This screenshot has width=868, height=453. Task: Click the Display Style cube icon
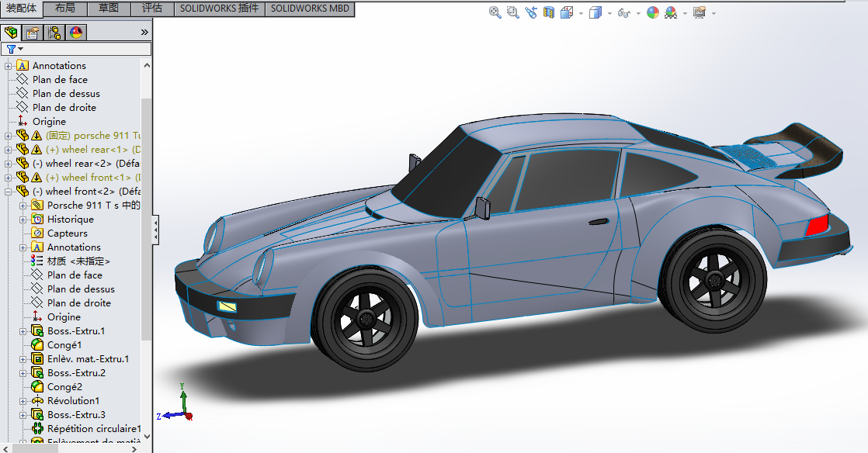595,12
